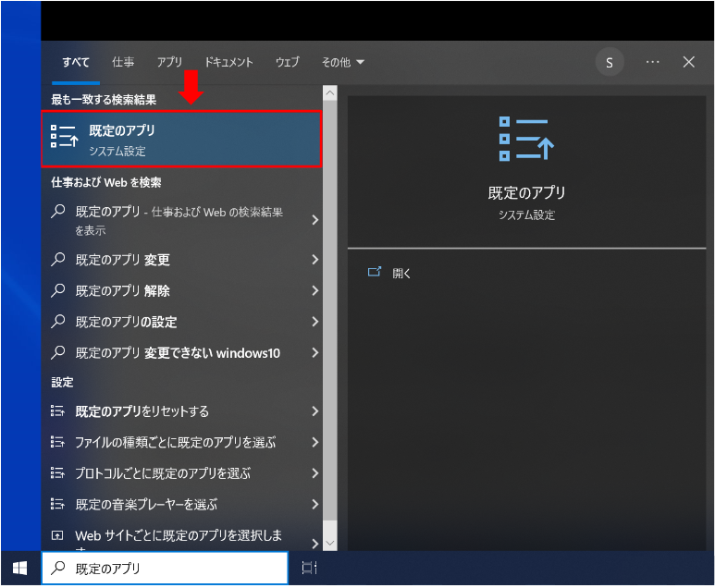The height and width of the screenshot is (588, 715).
Task: Switch to the すべて tab
Action: [76, 62]
